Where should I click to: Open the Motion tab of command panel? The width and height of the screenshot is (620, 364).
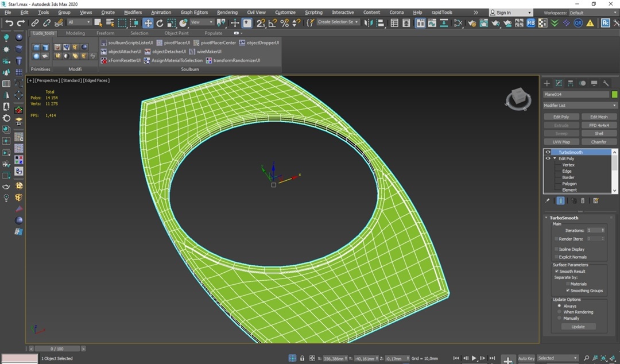[582, 83]
